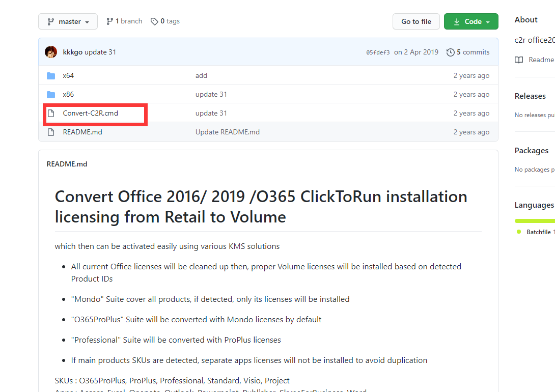Screen dimensions: 555x392
Task: Click the tag icon beside 0 tags
Action: 154,21
